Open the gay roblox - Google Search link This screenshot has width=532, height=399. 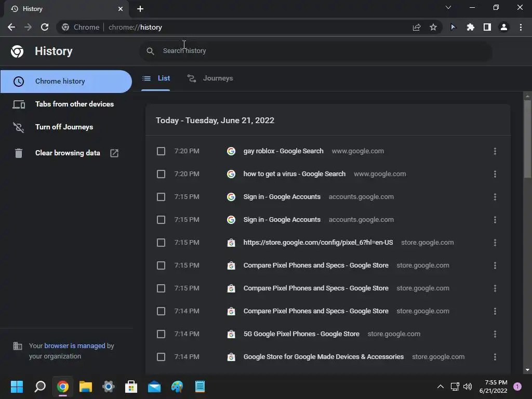(x=283, y=151)
